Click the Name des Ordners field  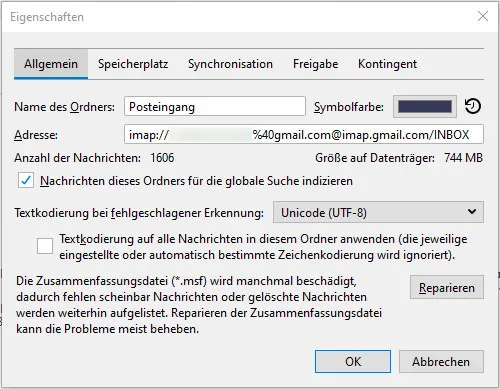tap(215, 106)
